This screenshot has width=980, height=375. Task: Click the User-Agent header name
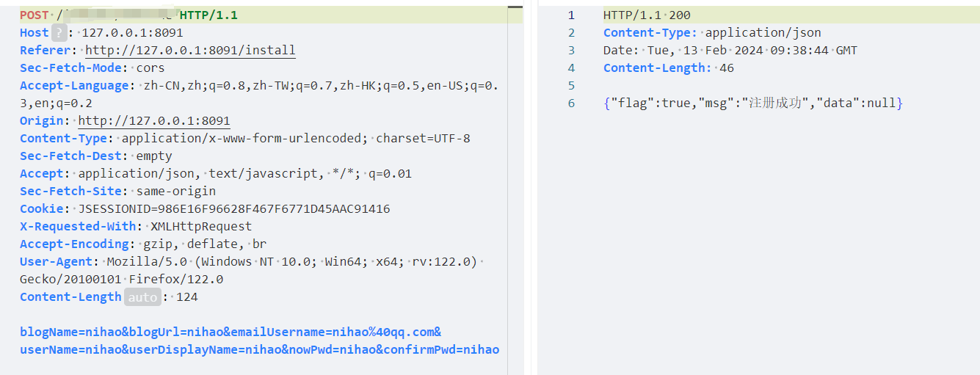56,261
